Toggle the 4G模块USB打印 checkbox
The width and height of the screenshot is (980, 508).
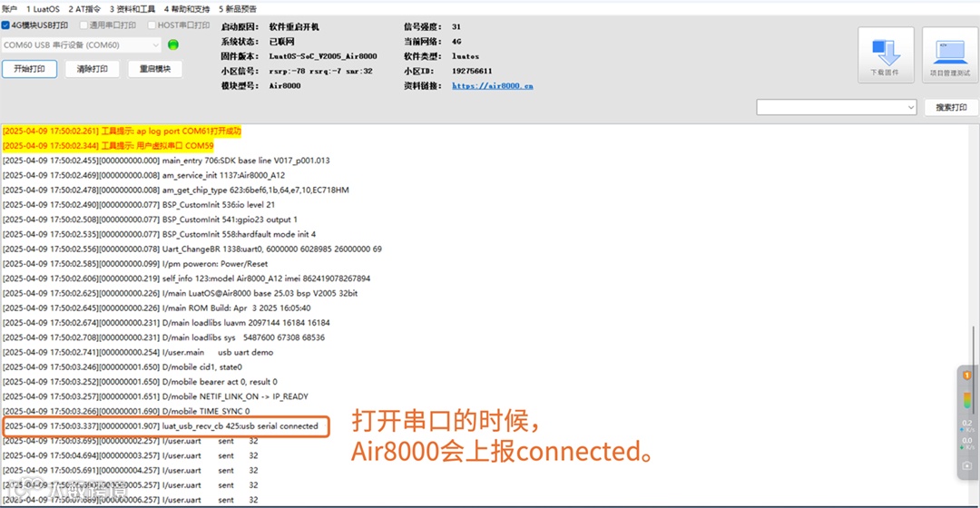tap(5, 25)
